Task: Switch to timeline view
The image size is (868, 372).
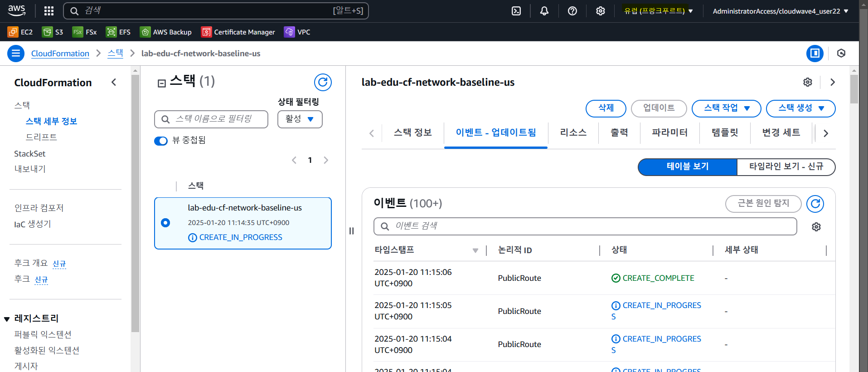Action: pos(786,166)
